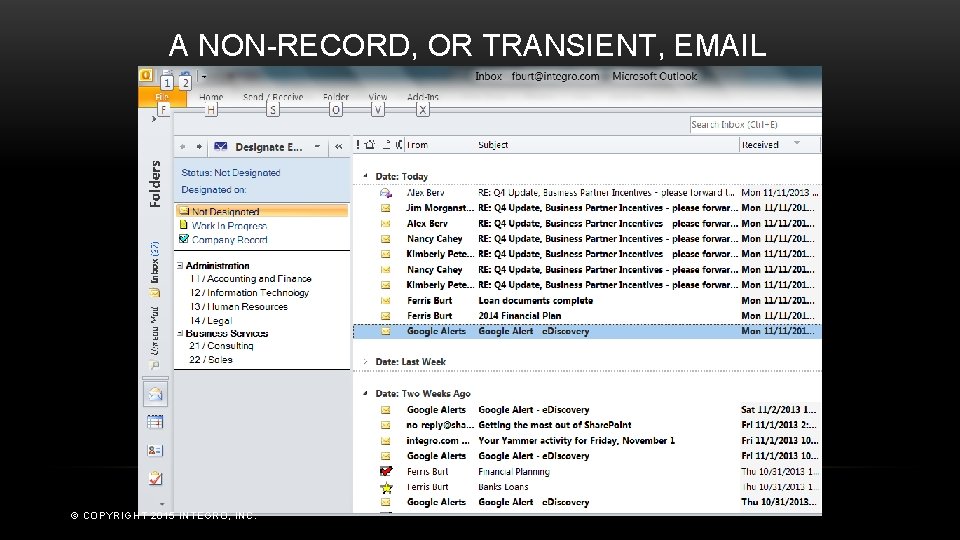Open the File tab

pos(162,97)
